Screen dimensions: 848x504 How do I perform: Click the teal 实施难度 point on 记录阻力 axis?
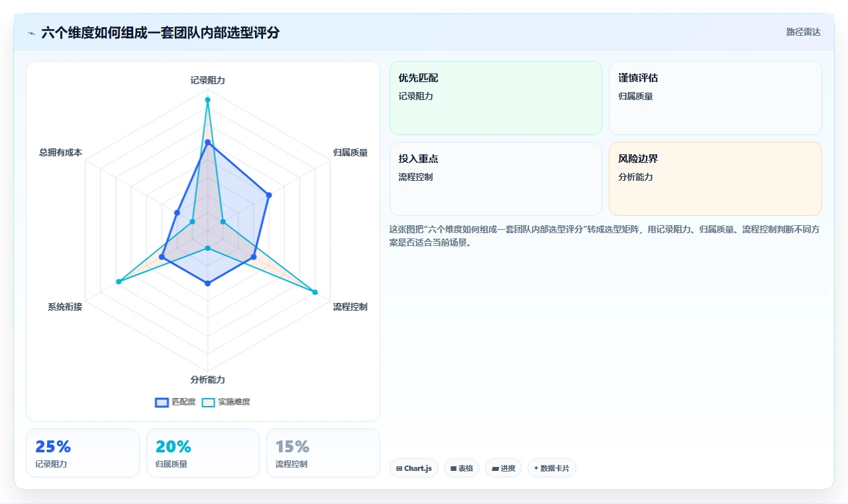(x=207, y=100)
